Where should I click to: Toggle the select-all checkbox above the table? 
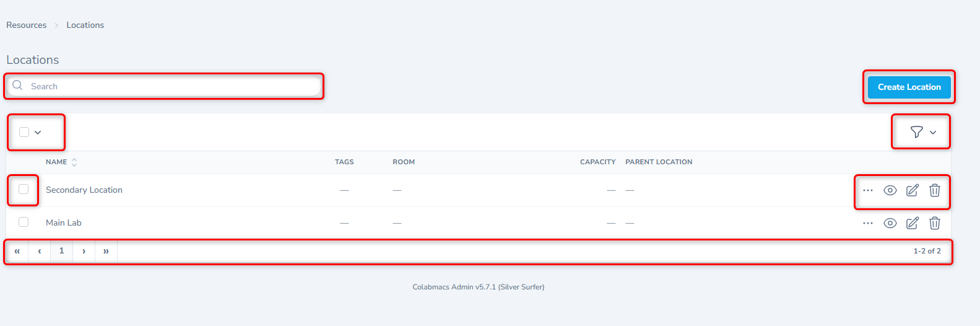[x=24, y=132]
